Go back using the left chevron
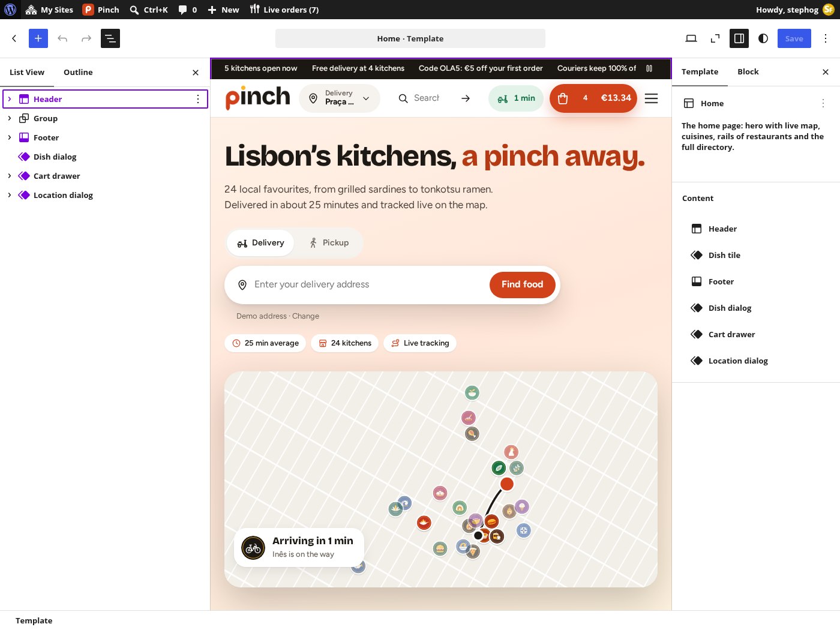The width and height of the screenshot is (840, 630). [x=14, y=38]
